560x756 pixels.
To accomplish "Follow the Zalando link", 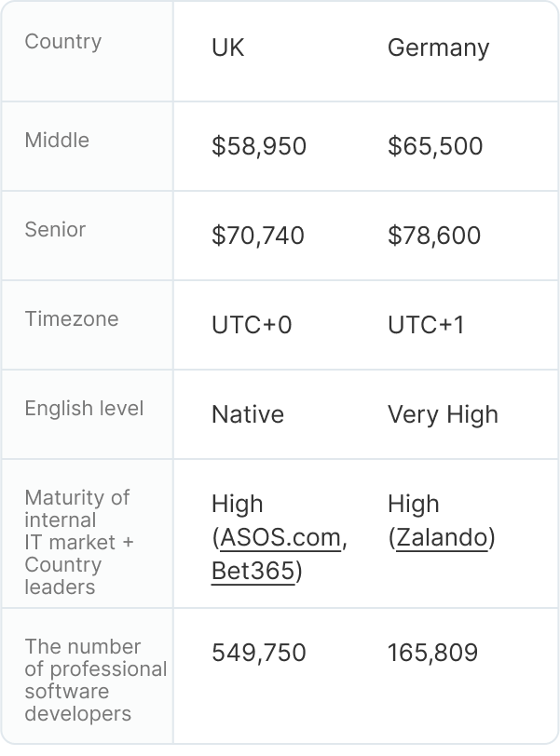I will [x=442, y=538].
